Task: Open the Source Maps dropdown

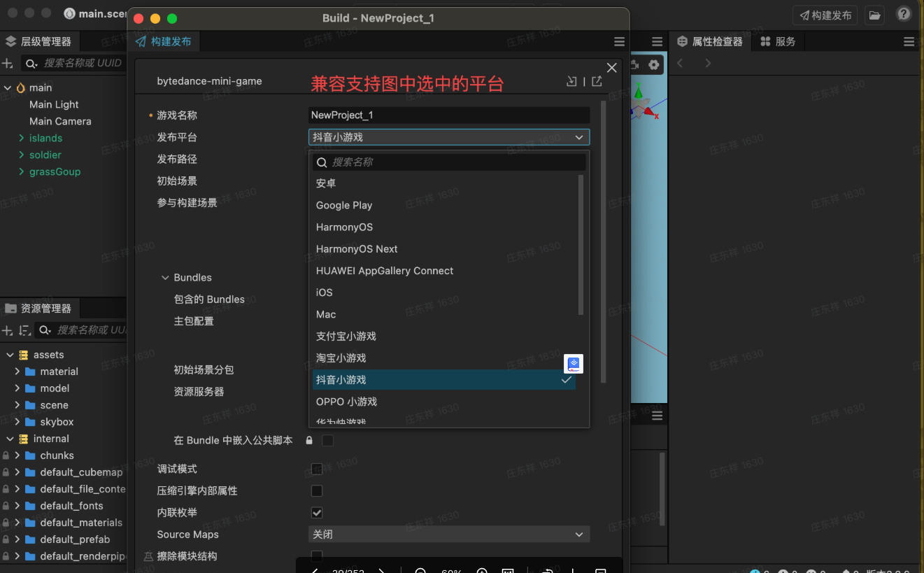Action: [448, 535]
